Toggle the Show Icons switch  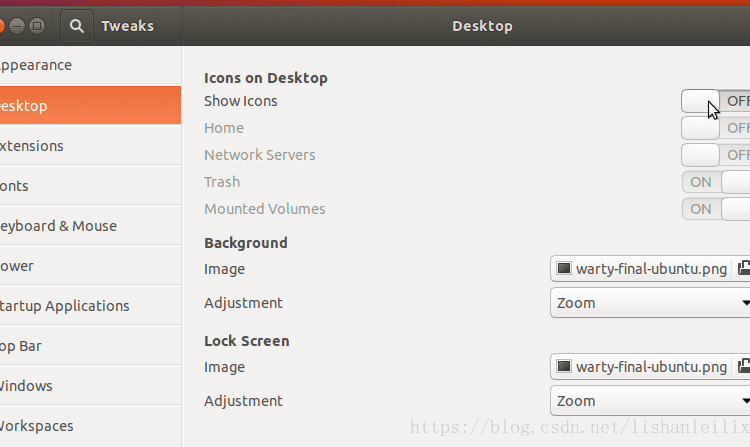coord(716,101)
